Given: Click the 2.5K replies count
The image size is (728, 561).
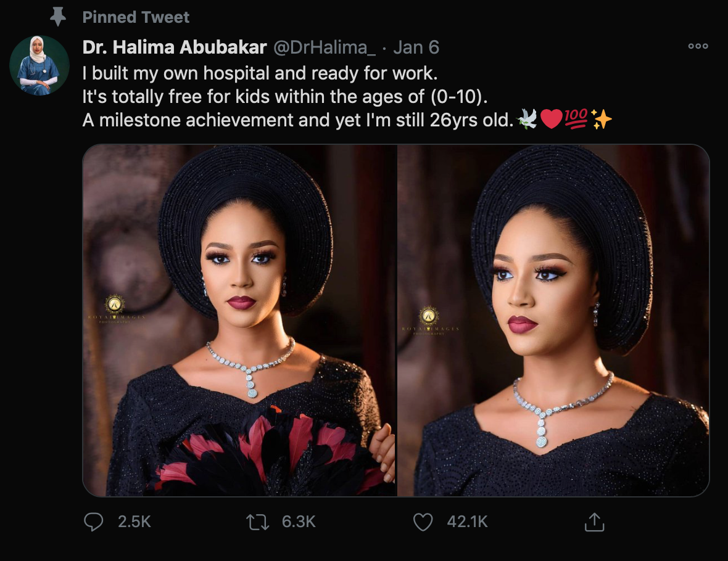Looking at the screenshot, I should [134, 522].
